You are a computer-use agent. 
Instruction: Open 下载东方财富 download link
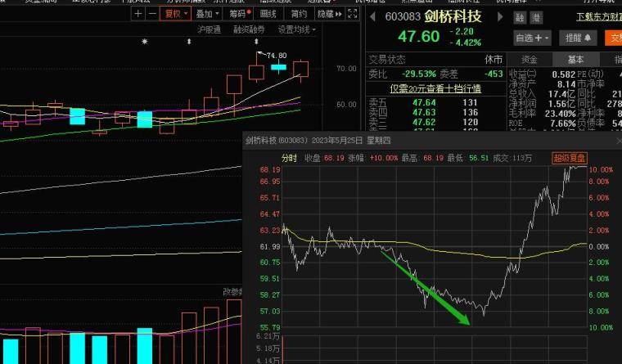click(x=599, y=16)
